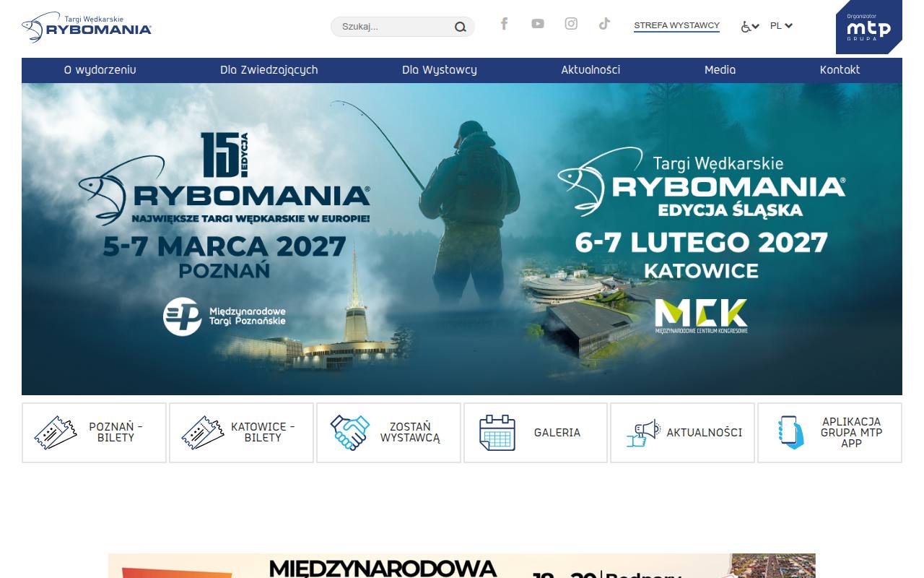Image resolution: width=924 pixels, height=578 pixels.
Task: Open Poznań – Bilety tile text
Action: pyautogui.click(x=115, y=432)
